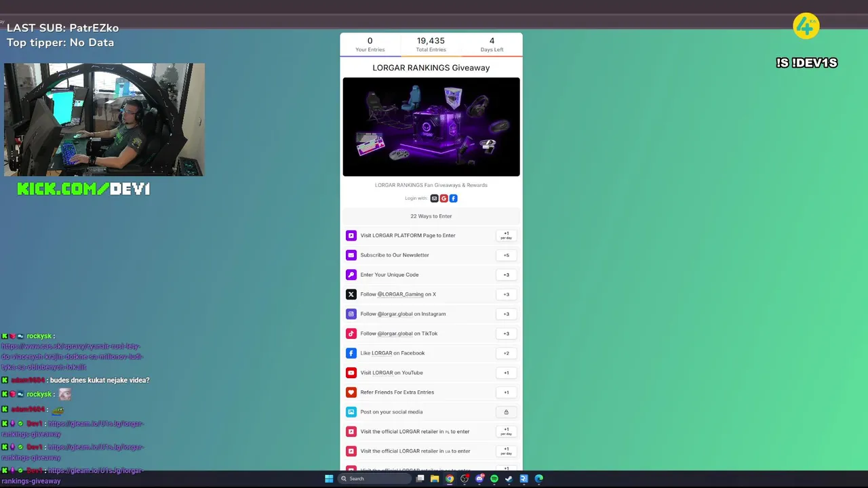Click +3 button for Instagram follow
This screenshot has height=488, width=868.
click(506, 314)
